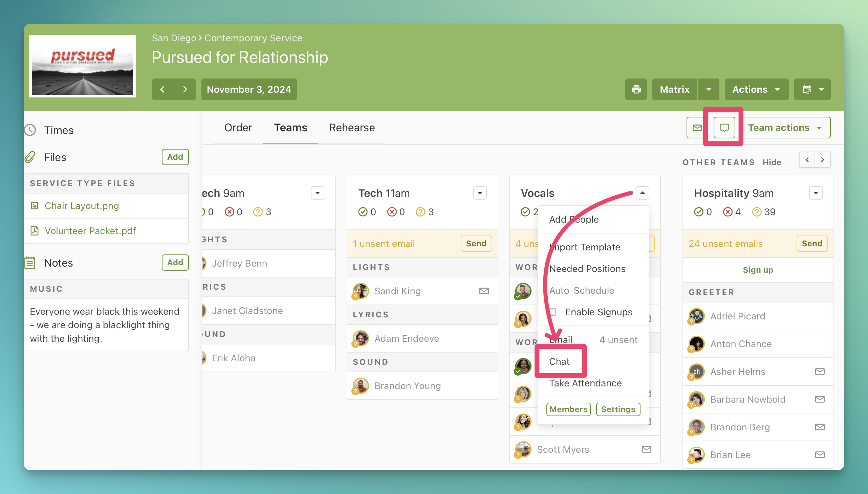Switch to the Rehearse tab
Image resolution: width=868 pixels, height=494 pixels.
[352, 128]
